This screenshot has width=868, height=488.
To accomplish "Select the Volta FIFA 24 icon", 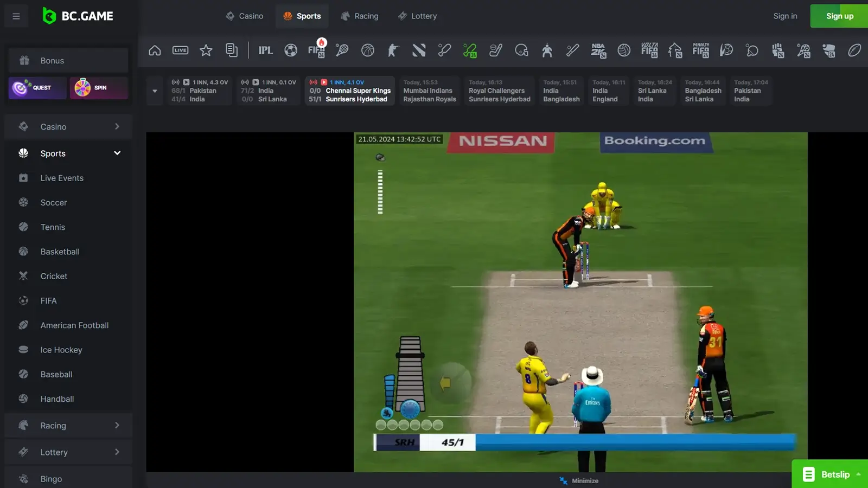I will [649, 50].
